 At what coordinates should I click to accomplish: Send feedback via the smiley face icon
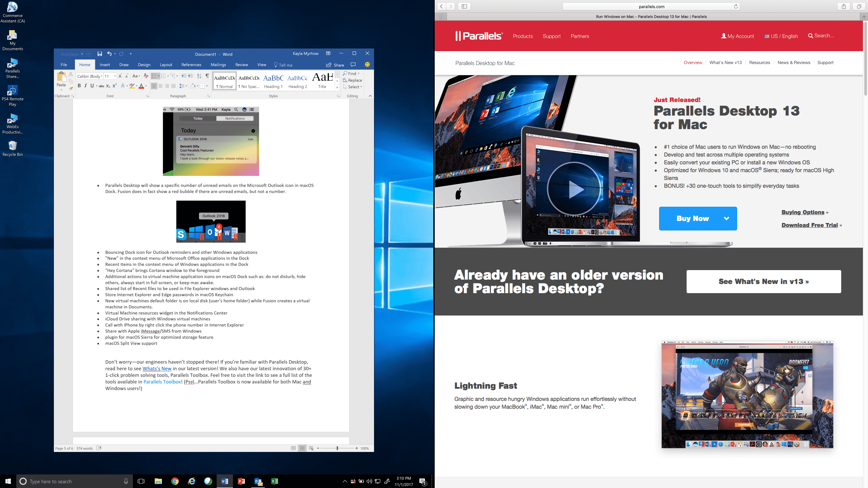click(367, 64)
